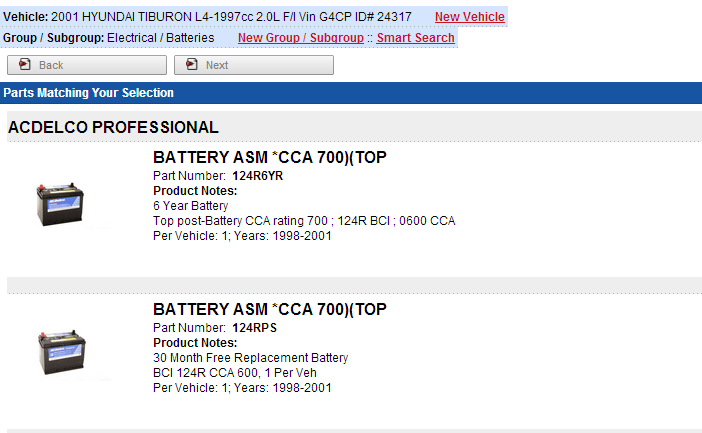Click the Back button arrow icon

(x=25, y=64)
